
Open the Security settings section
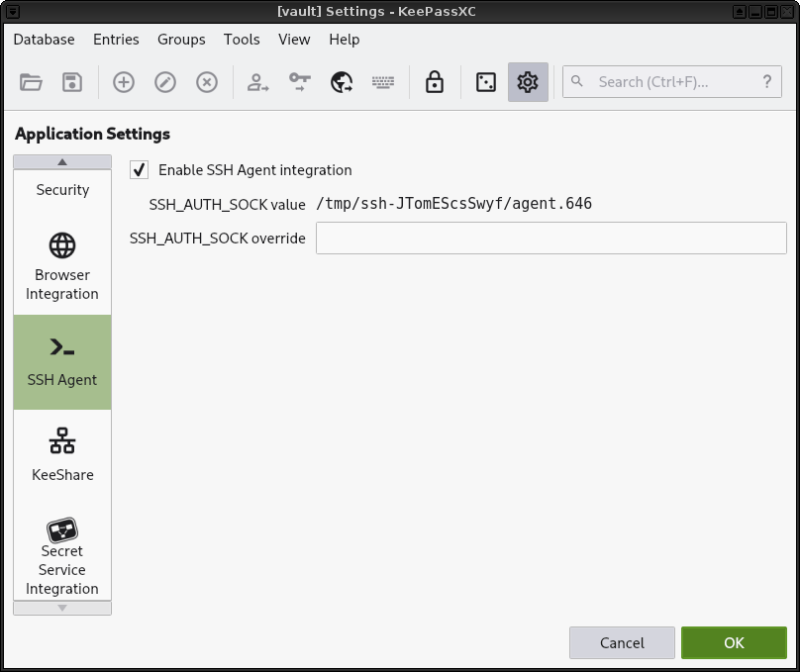tap(62, 190)
